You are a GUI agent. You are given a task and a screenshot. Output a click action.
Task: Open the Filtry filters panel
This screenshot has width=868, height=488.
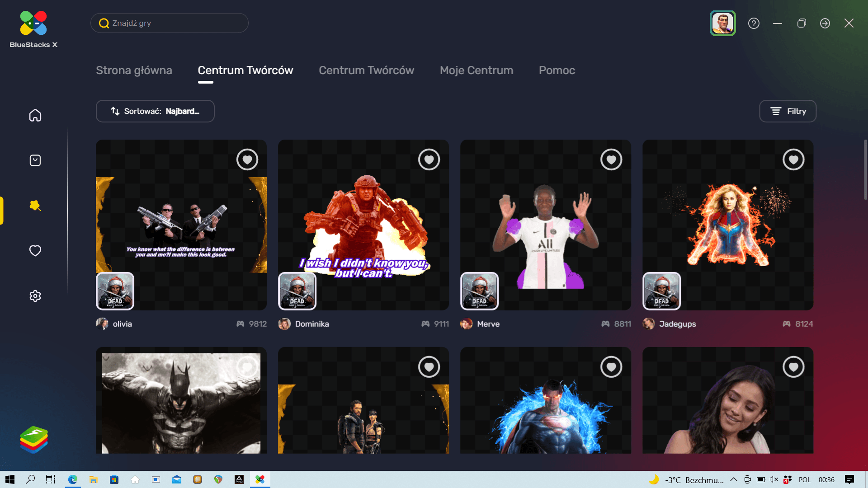point(788,111)
